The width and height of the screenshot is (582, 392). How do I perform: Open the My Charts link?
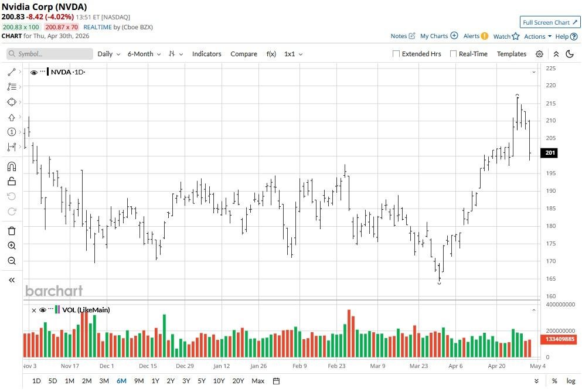click(x=438, y=36)
